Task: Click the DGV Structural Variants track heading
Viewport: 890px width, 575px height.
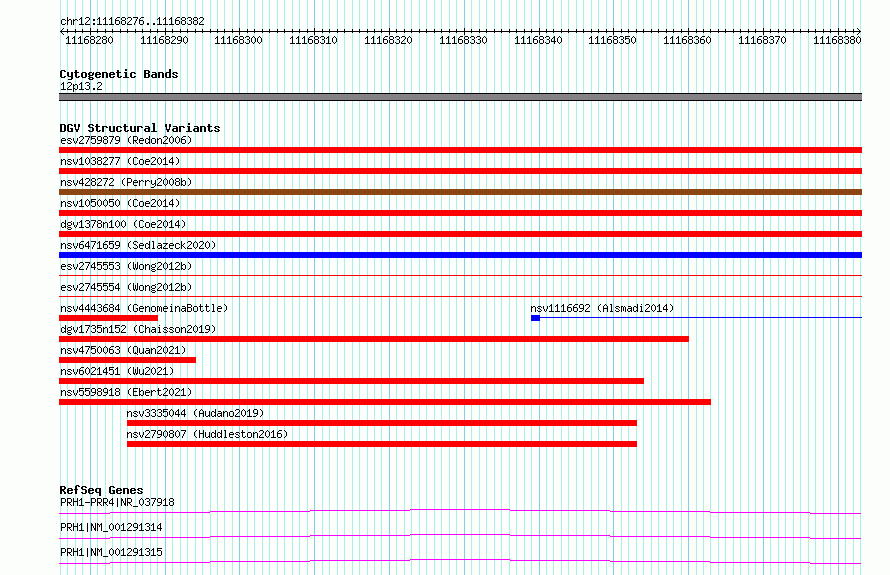Action: (x=140, y=128)
